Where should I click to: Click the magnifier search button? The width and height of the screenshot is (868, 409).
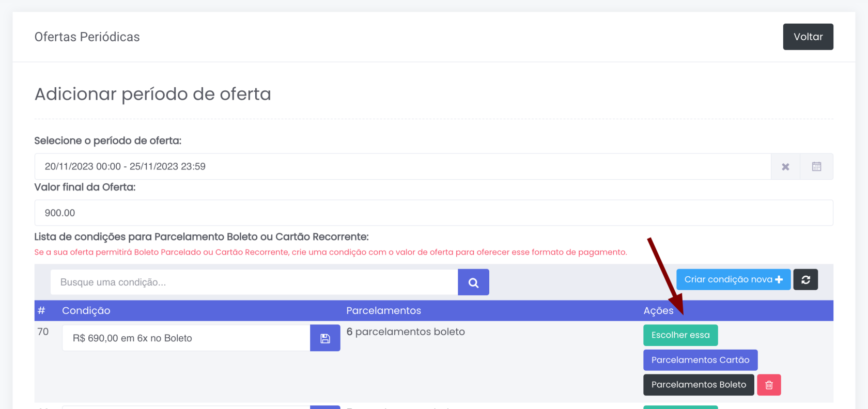point(473,282)
